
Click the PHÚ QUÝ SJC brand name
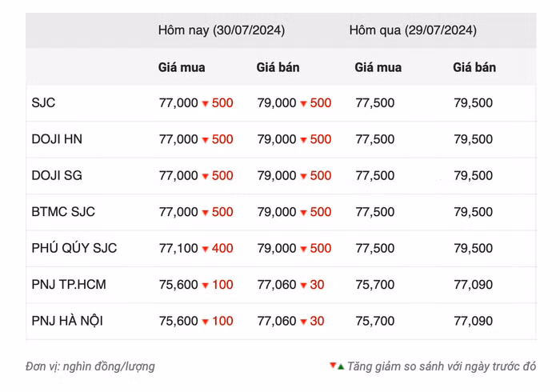point(74,248)
